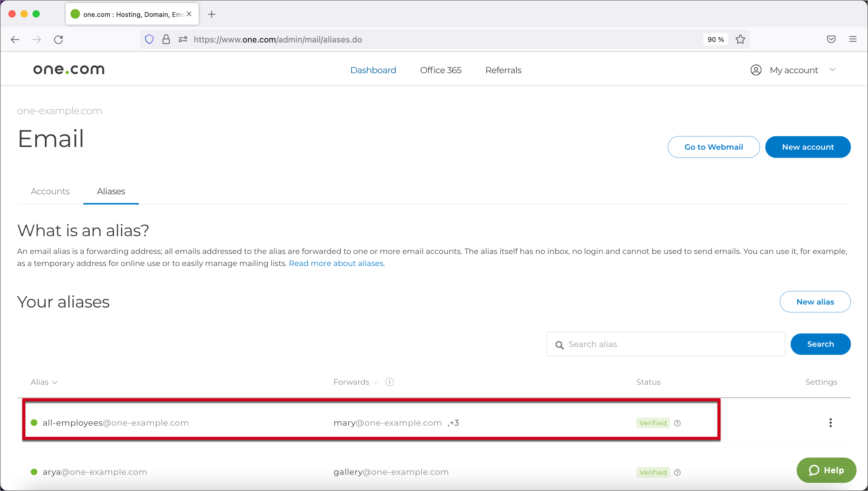Screen dimensions: 868x491
Task: Click the Save to Pocket icon
Action: tap(831, 39)
